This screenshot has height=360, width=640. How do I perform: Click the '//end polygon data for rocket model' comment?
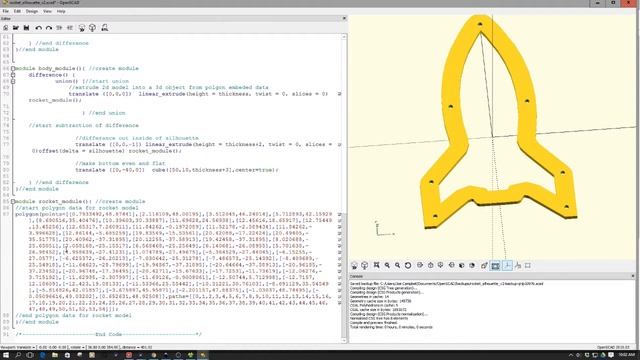73,316
